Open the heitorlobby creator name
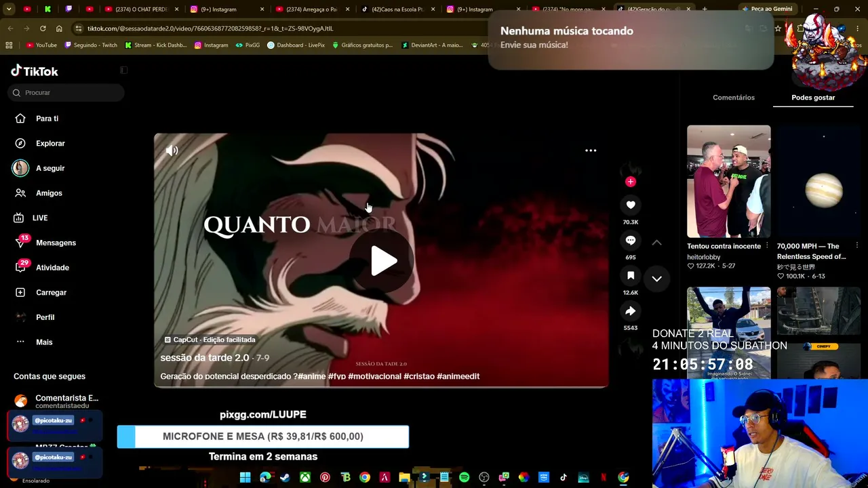Viewport: 868px width, 488px height. (x=704, y=257)
